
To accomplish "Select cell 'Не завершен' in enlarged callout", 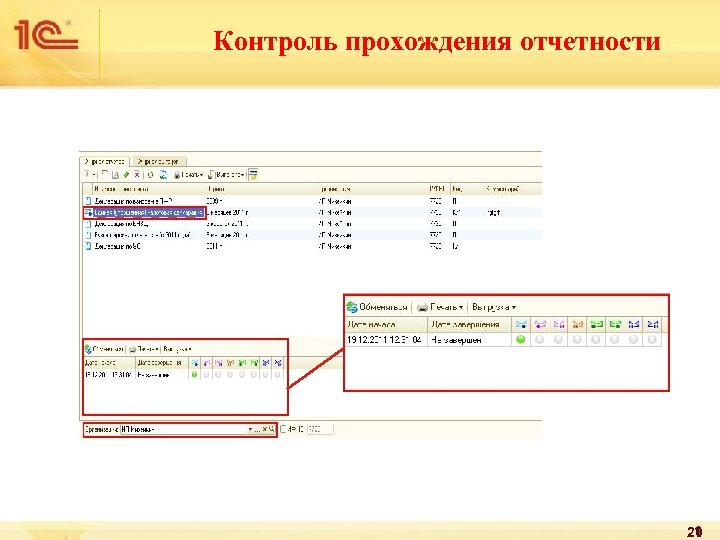I will point(469,340).
